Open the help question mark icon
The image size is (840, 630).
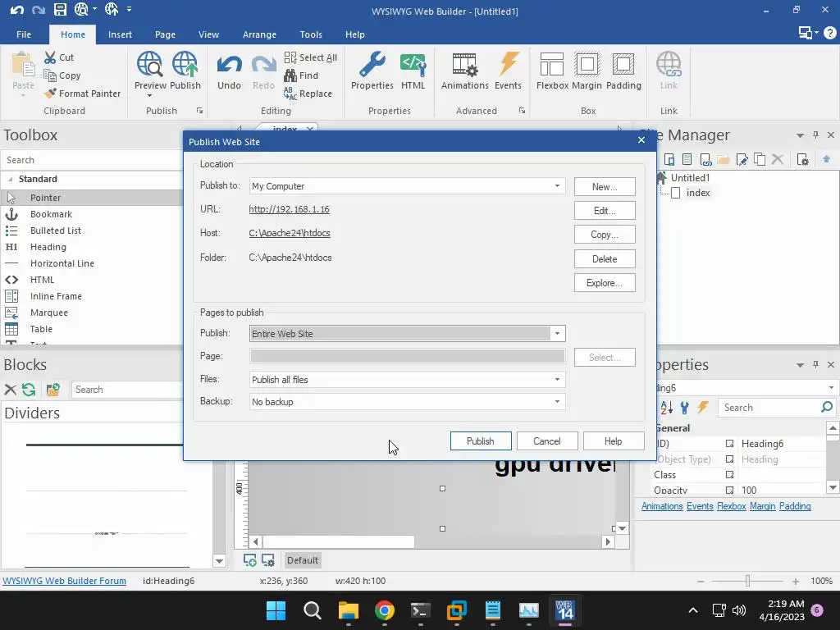[x=829, y=33]
